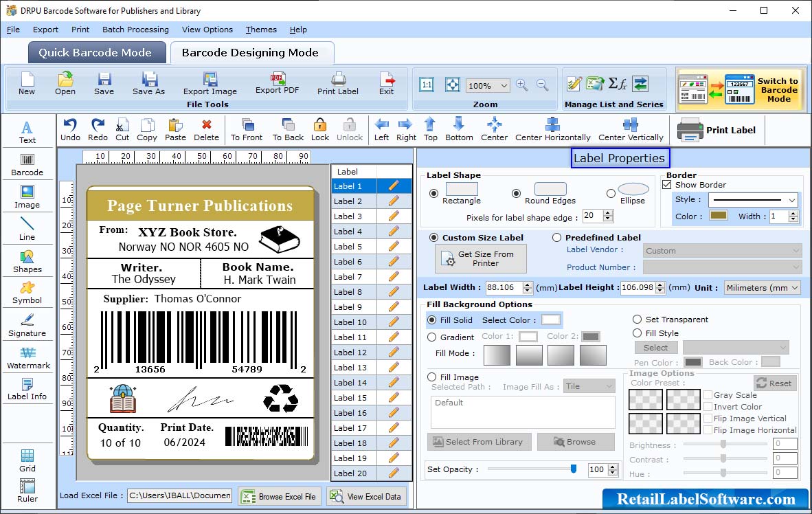Click Get Size From Printer button
This screenshot has width=812, height=514.
(x=481, y=258)
